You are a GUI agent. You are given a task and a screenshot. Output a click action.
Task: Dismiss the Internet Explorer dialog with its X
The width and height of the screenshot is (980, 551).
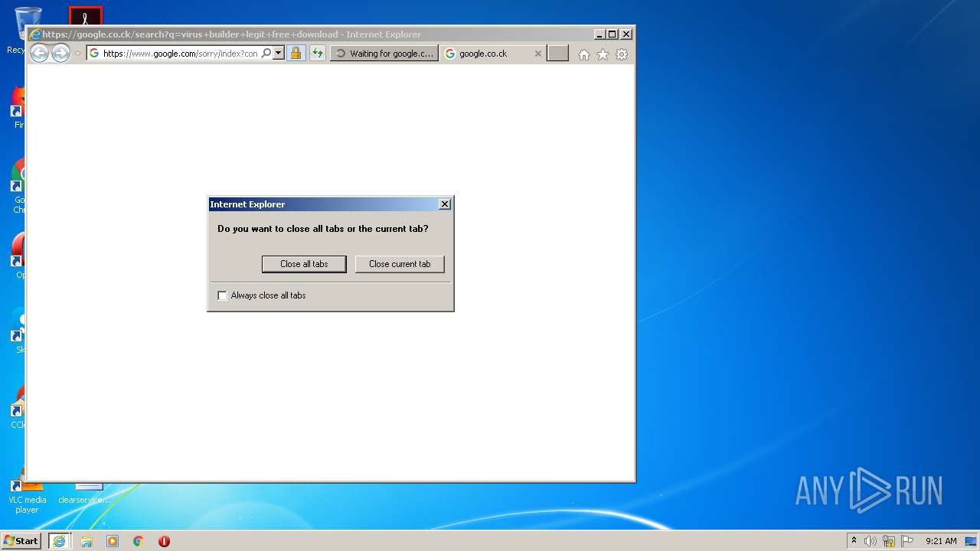pyautogui.click(x=444, y=204)
